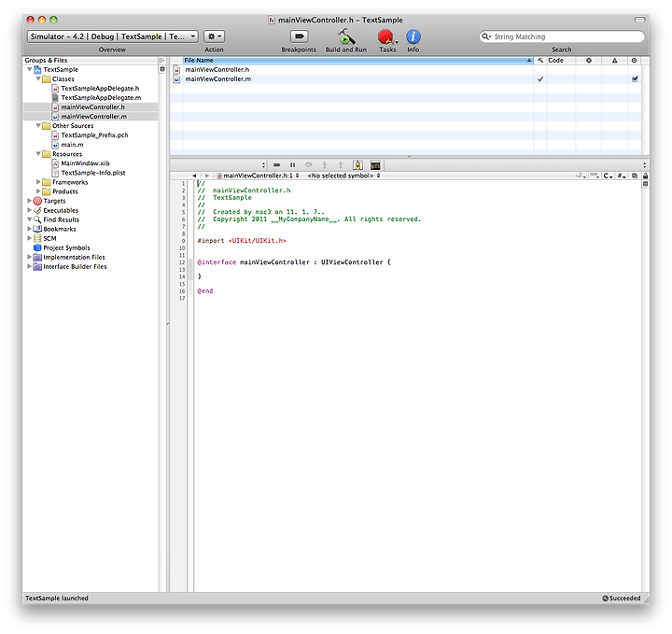Click the Find Results magnifier icon

coord(37,219)
